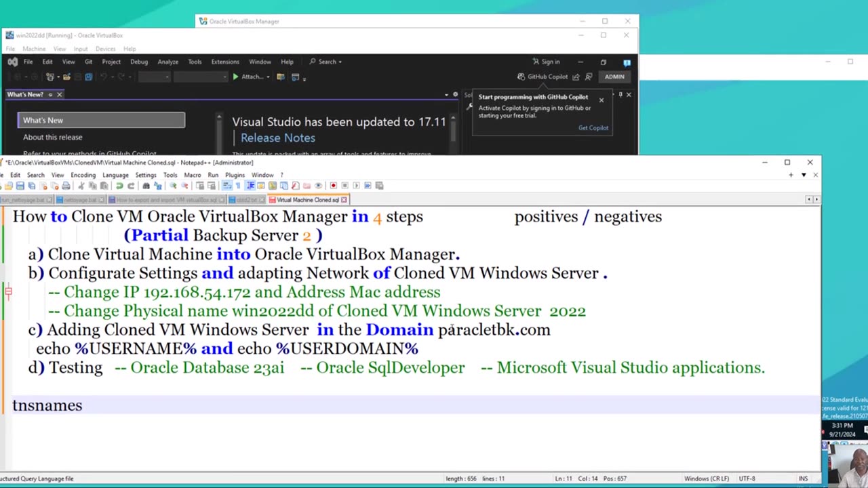Click Sign in in Visual Studio
The height and width of the screenshot is (488, 868).
546,62
